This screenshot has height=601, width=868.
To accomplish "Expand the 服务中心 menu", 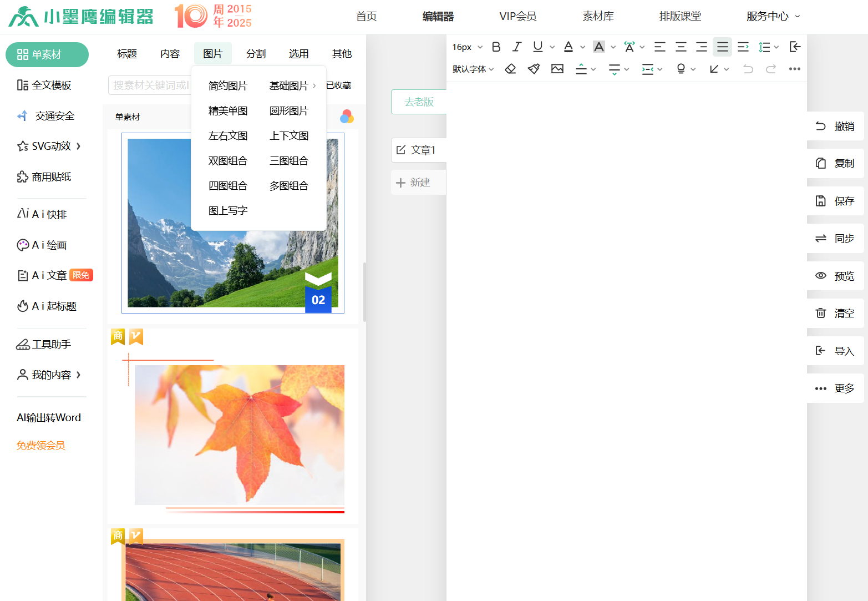I will coord(773,17).
